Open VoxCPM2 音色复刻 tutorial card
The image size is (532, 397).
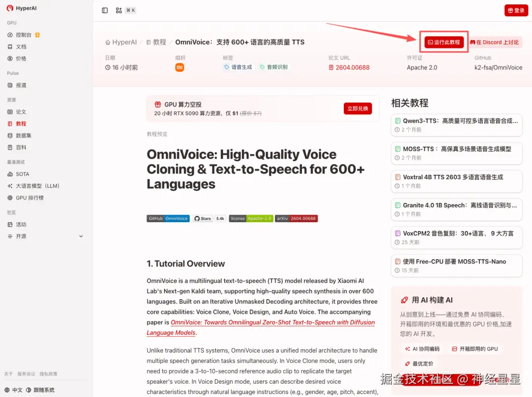point(456,238)
